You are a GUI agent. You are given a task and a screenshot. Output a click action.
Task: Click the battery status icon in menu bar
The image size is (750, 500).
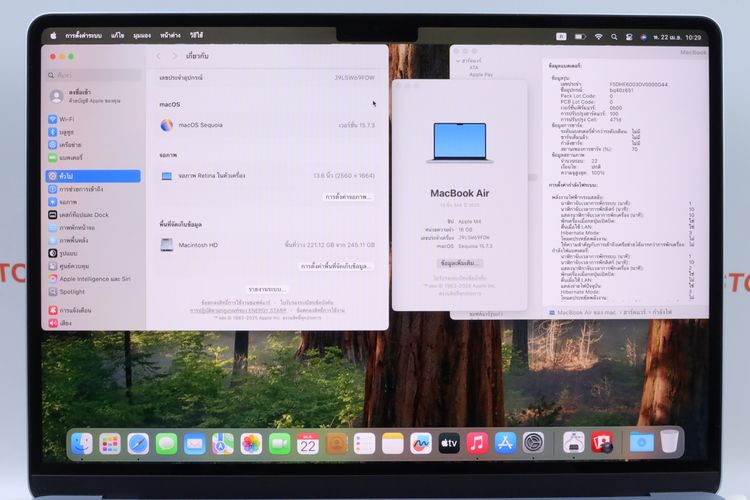(x=580, y=37)
